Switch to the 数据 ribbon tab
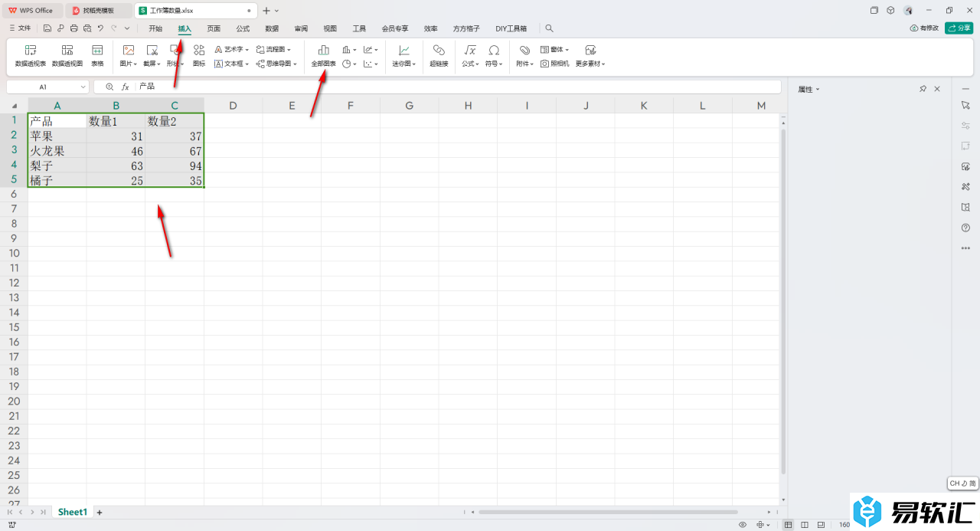980x531 pixels. [272, 28]
